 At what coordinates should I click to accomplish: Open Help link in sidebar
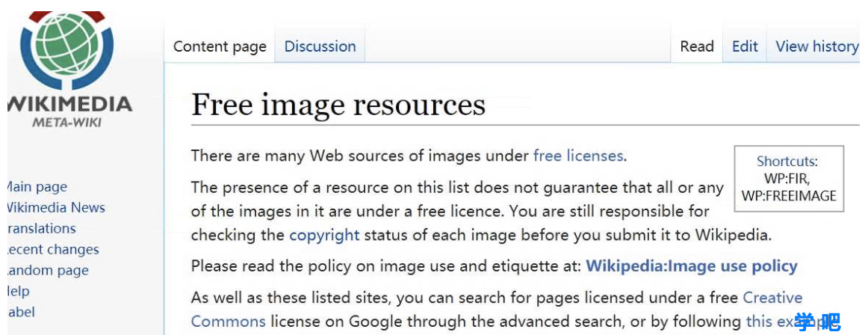tap(18, 291)
